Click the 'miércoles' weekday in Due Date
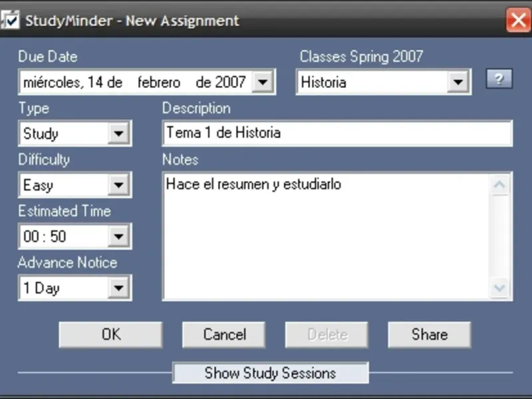 (52, 82)
